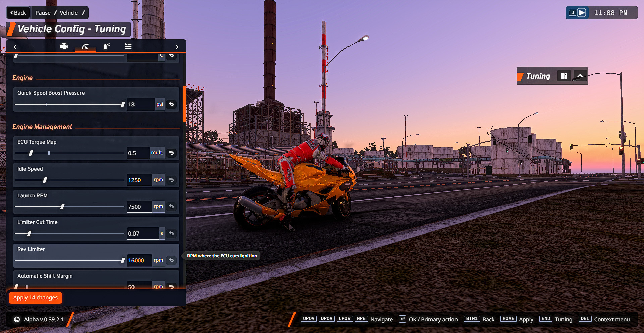644x333 pixels.
Task: Click the "Vehicle Config - Tuning" title
Action: (x=72, y=29)
